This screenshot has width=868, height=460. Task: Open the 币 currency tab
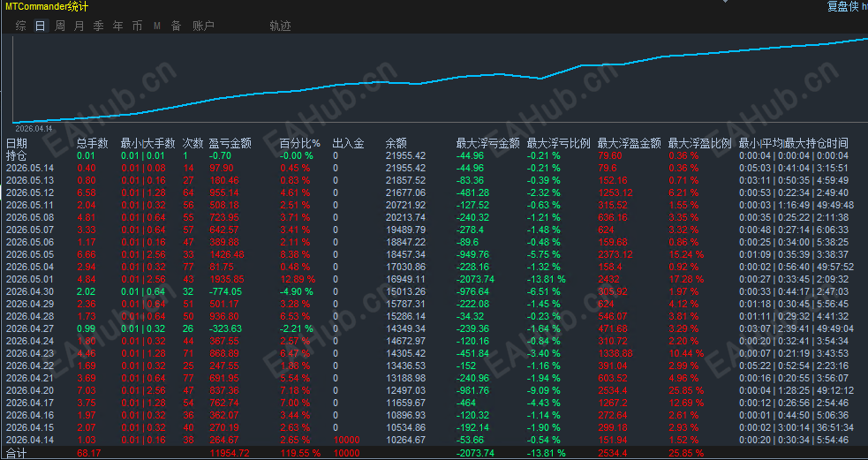(x=137, y=26)
